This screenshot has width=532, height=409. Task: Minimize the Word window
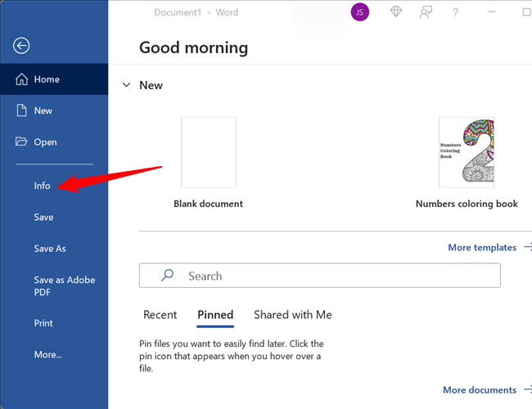tap(491, 12)
